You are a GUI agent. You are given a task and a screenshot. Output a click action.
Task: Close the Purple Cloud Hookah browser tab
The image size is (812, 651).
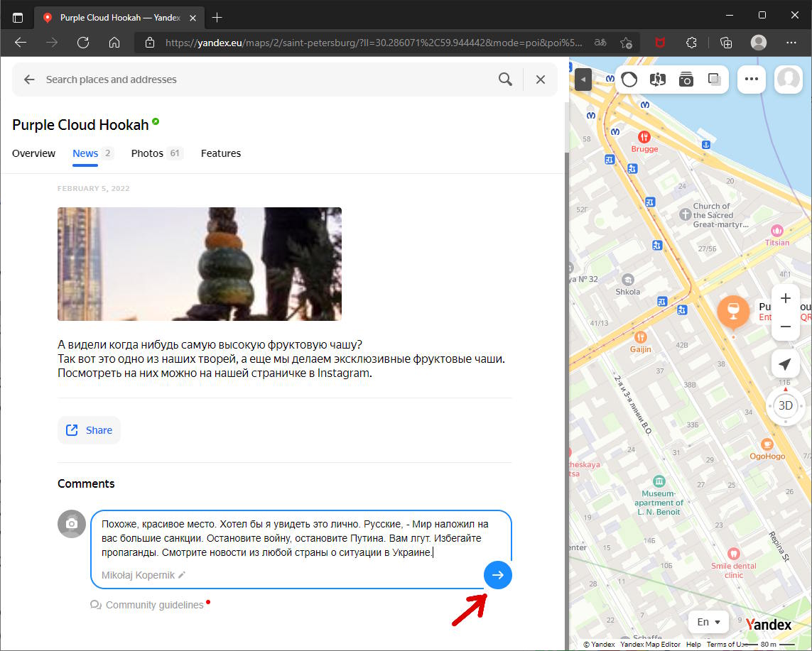pos(193,18)
